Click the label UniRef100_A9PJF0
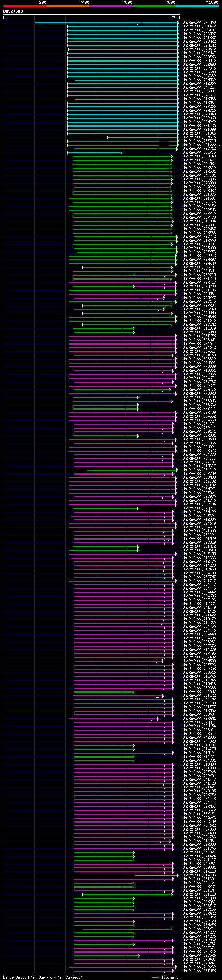 199,206
